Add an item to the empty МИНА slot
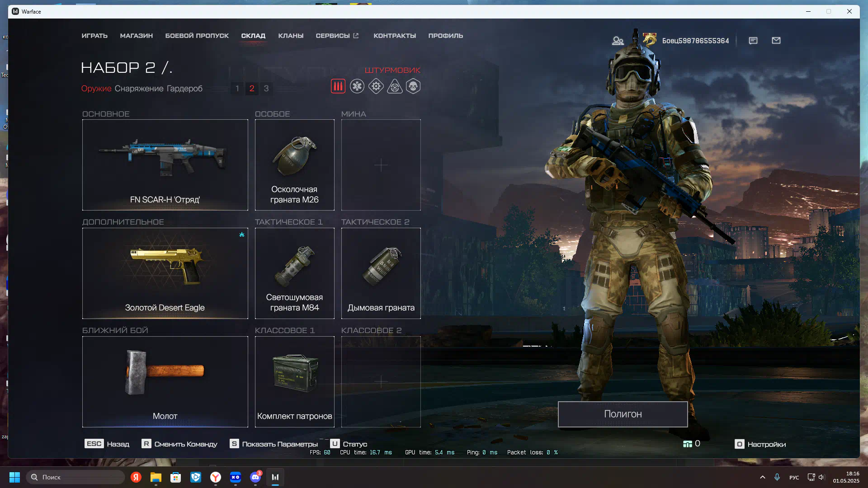The width and height of the screenshot is (868, 488). tap(381, 165)
